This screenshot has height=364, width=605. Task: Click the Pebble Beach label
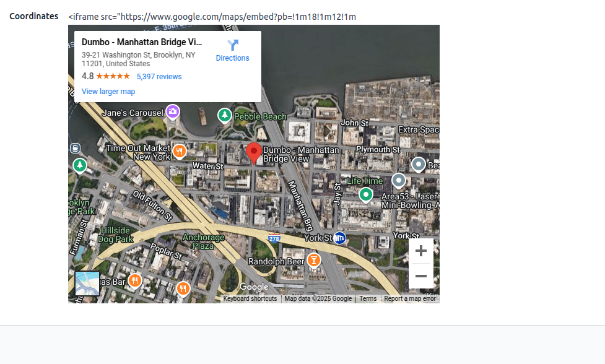[x=261, y=116]
